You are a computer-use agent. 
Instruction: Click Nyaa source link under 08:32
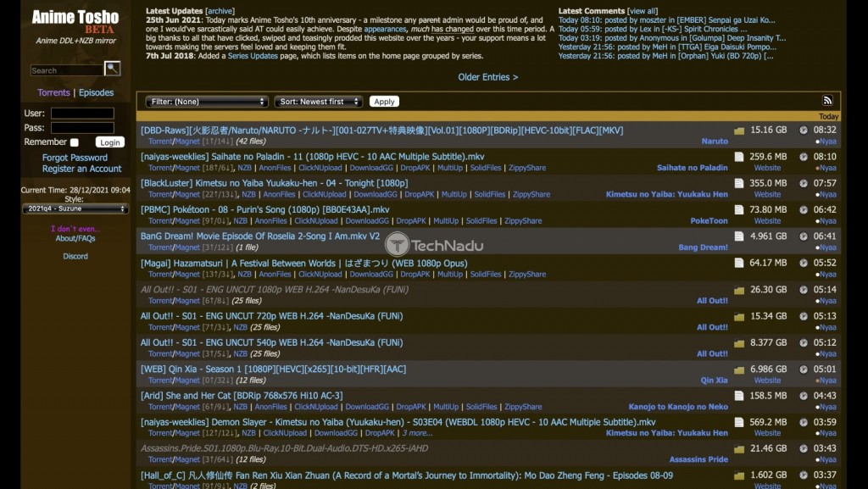[827, 141]
